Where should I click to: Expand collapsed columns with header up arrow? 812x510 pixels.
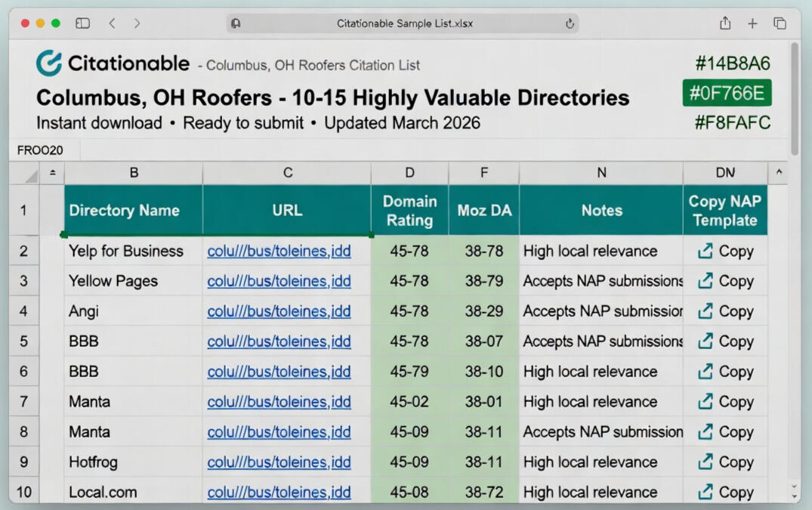(x=52, y=173)
